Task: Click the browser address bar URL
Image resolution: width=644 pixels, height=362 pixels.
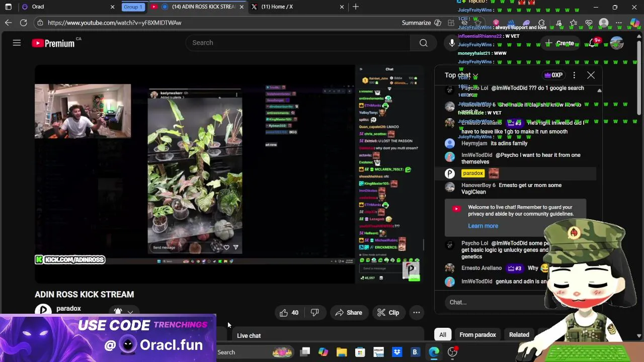Action: (115, 23)
